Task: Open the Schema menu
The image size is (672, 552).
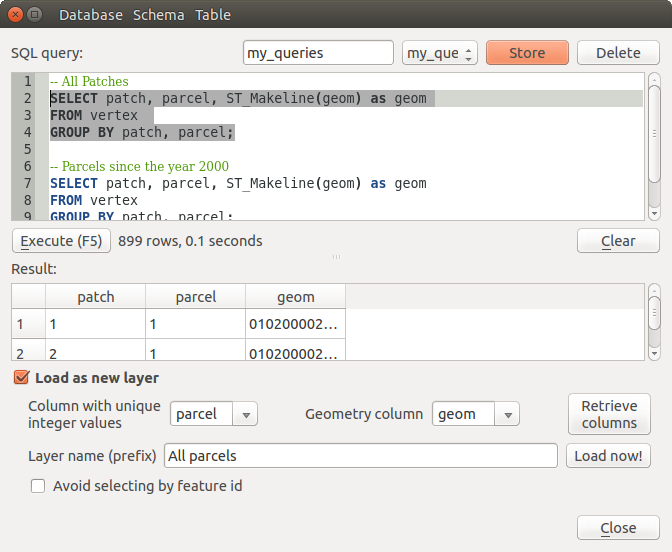Action: (x=159, y=15)
